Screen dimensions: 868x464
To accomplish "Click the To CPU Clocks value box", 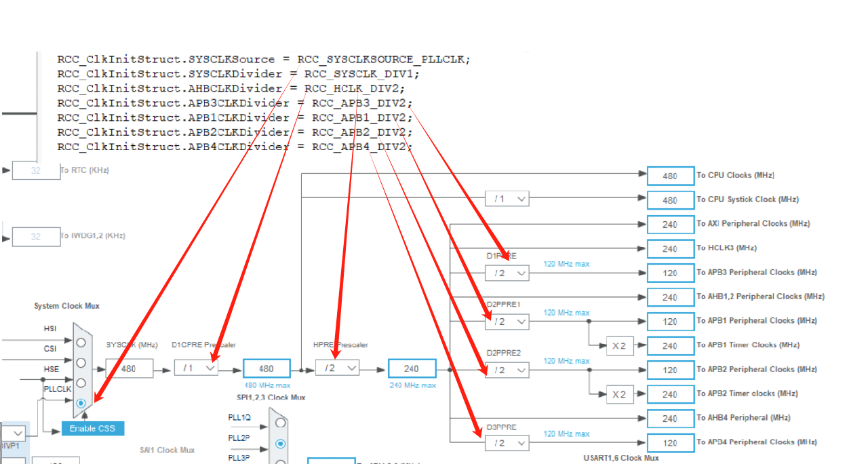I will tap(671, 176).
